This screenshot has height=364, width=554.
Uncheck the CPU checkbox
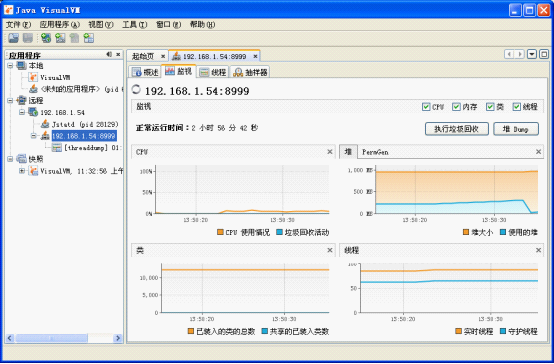pyautogui.click(x=426, y=107)
